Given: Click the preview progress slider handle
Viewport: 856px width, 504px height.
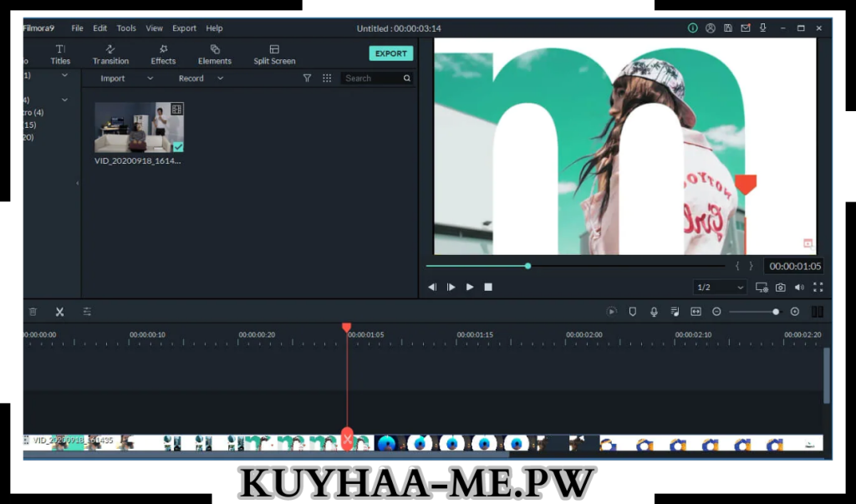Looking at the screenshot, I should click(528, 266).
